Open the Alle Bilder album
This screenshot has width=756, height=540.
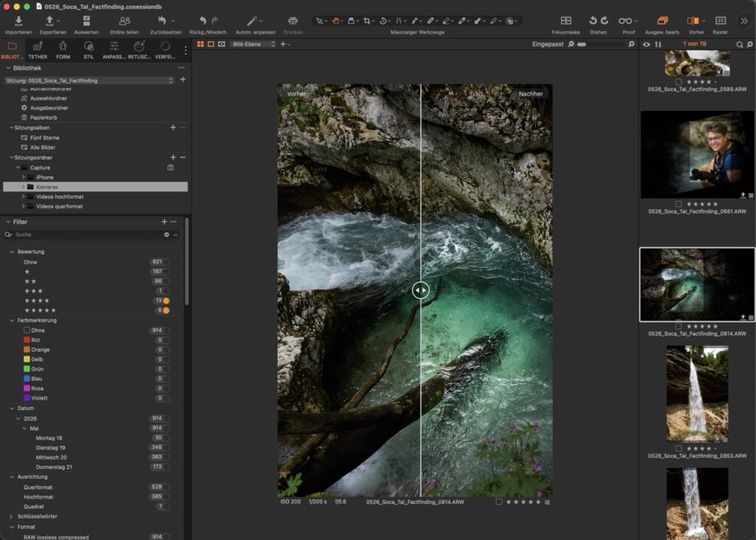coord(42,148)
